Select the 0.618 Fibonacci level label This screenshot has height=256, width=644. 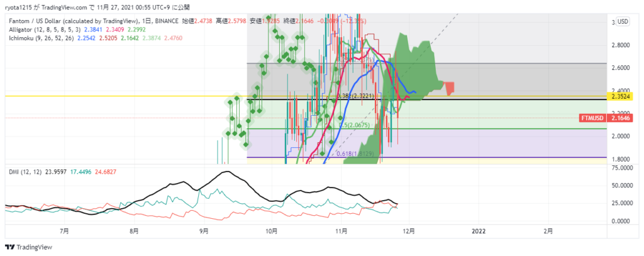click(x=357, y=154)
